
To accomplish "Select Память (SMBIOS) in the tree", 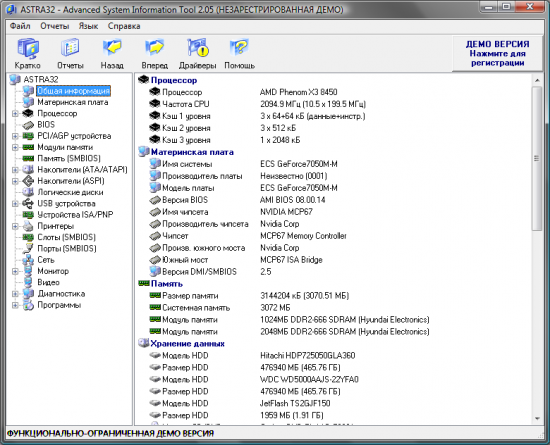I will tap(69, 159).
